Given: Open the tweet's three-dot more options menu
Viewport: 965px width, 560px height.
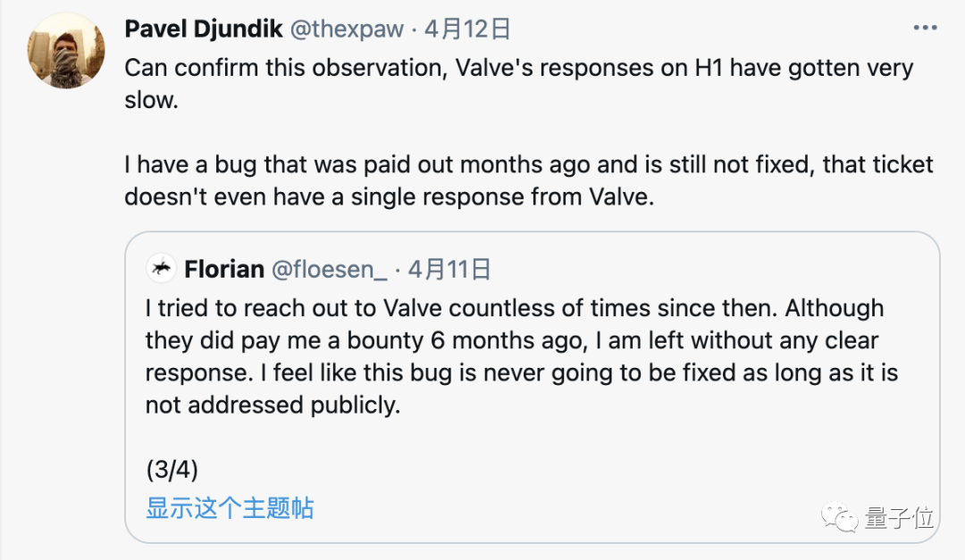Looking at the screenshot, I should pyautogui.click(x=925, y=28).
